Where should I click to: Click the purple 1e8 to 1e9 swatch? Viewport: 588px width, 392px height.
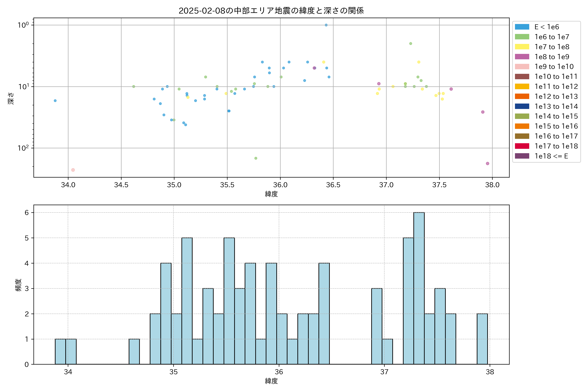[522, 57]
